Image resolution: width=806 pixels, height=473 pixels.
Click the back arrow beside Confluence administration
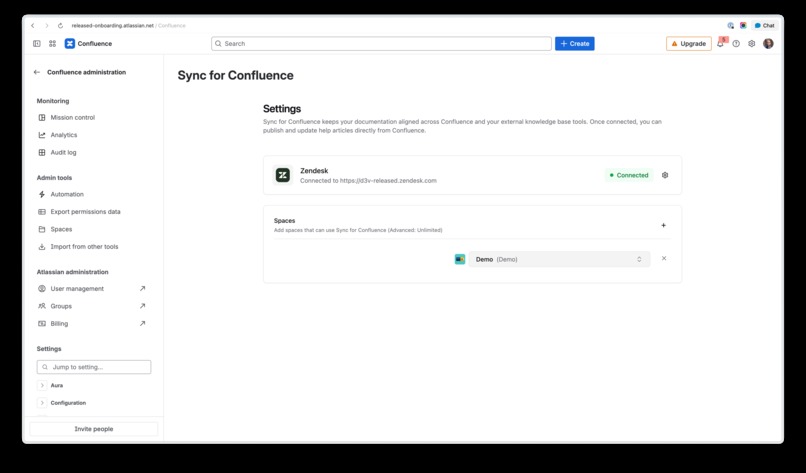tap(36, 72)
